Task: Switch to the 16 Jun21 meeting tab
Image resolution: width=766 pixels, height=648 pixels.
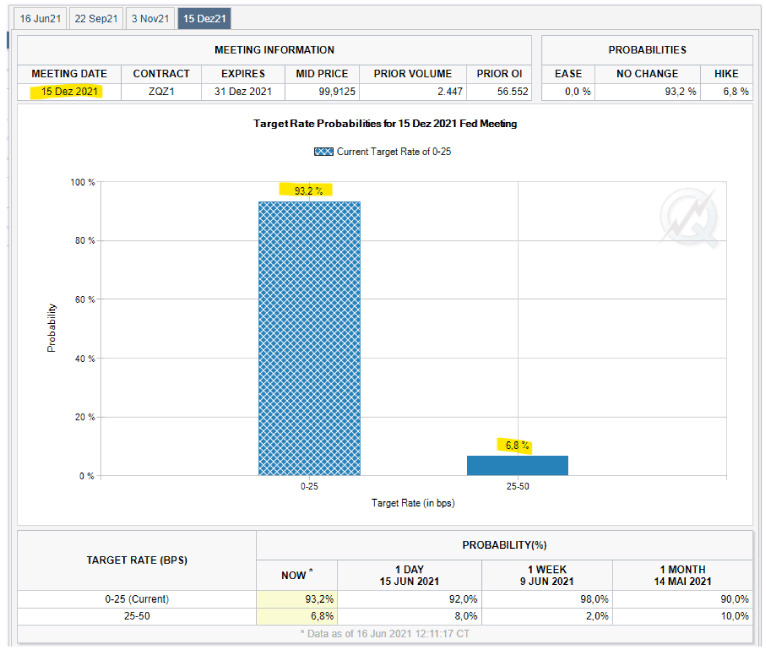Action: click(x=40, y=18)
